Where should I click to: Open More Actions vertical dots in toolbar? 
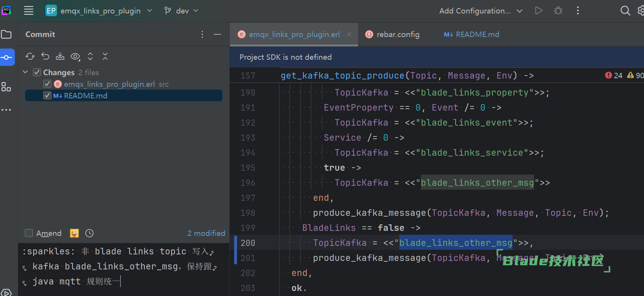[578, 11]
